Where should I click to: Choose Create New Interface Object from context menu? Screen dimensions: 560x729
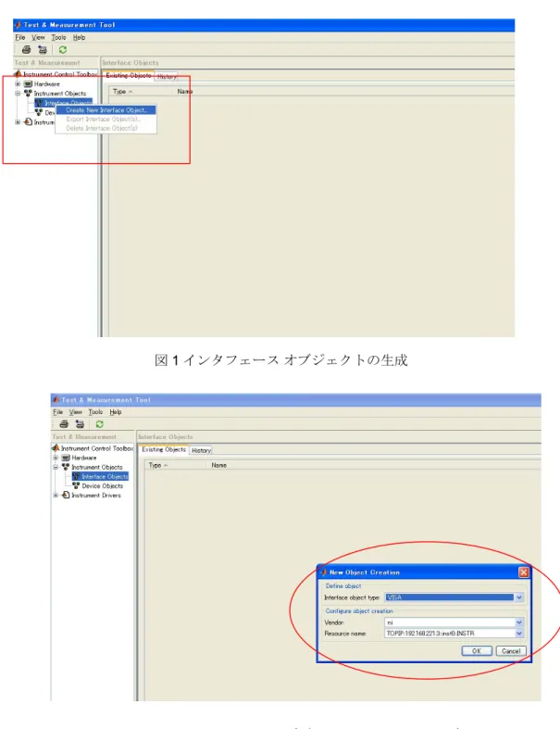(106, 110)
